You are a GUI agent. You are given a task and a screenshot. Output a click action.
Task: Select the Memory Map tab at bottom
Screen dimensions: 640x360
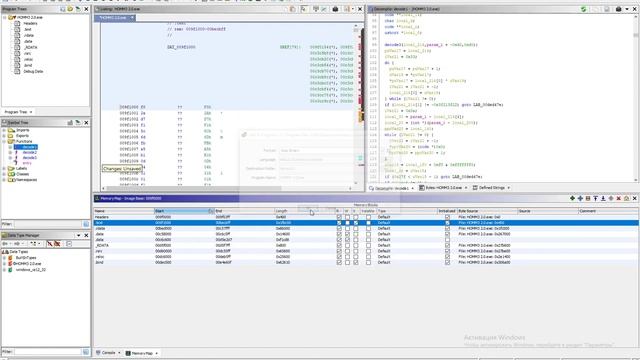click(x=142, y=353)
